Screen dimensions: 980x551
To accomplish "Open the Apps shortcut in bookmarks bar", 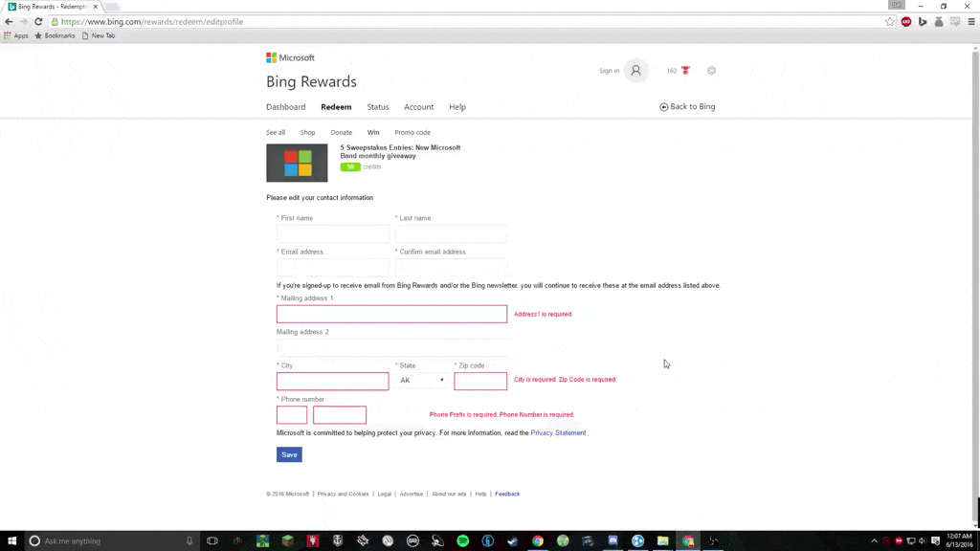I will coord(16,35).
